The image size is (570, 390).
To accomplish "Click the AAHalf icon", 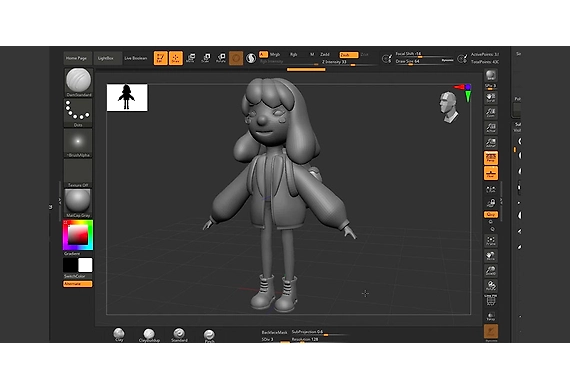I will (x=491, y=142).
